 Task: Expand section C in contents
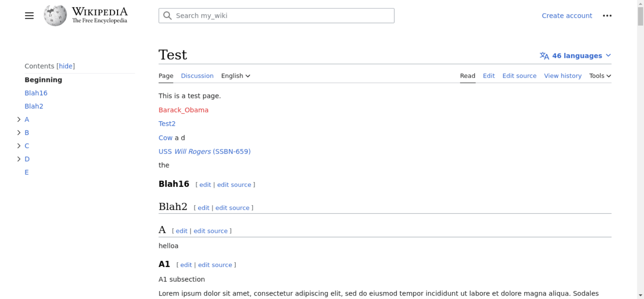pos(19,146)
